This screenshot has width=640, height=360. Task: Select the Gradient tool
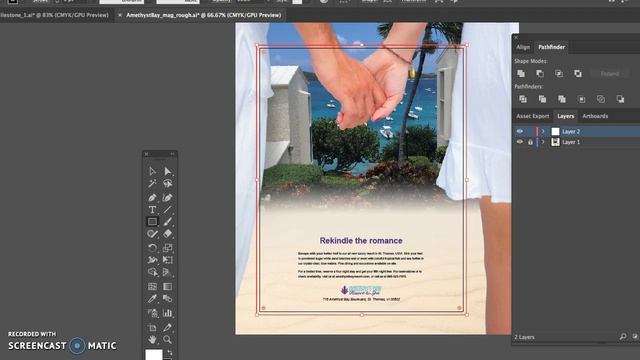(167, 287)
